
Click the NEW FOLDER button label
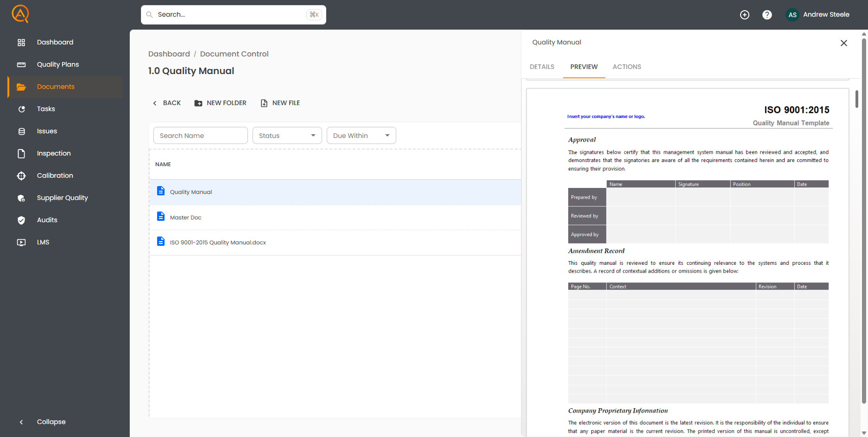[227, 103]
